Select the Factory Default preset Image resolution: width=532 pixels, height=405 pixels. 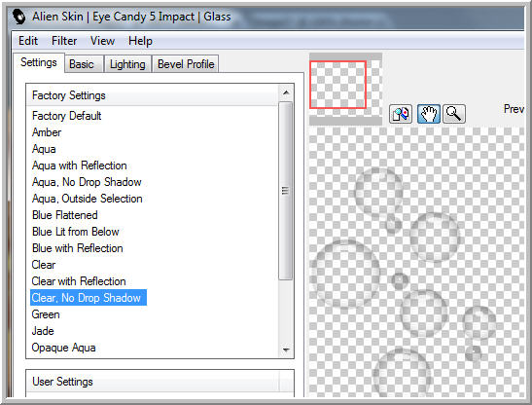(x=66, y=116)
